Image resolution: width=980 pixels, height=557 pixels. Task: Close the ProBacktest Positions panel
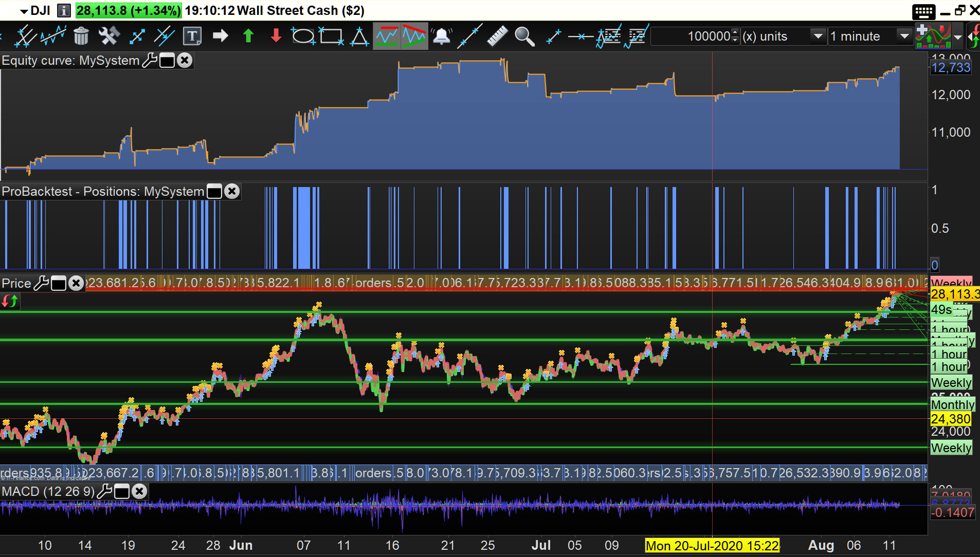[232, 192]
